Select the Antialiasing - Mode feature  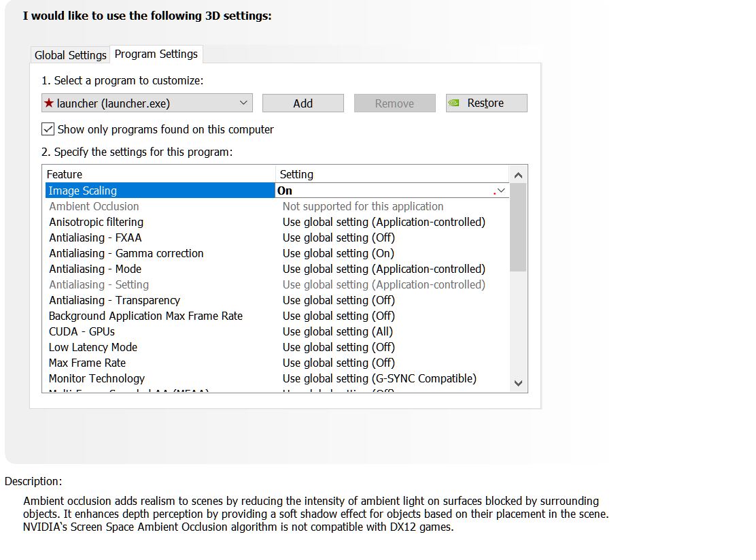(95, 269)
